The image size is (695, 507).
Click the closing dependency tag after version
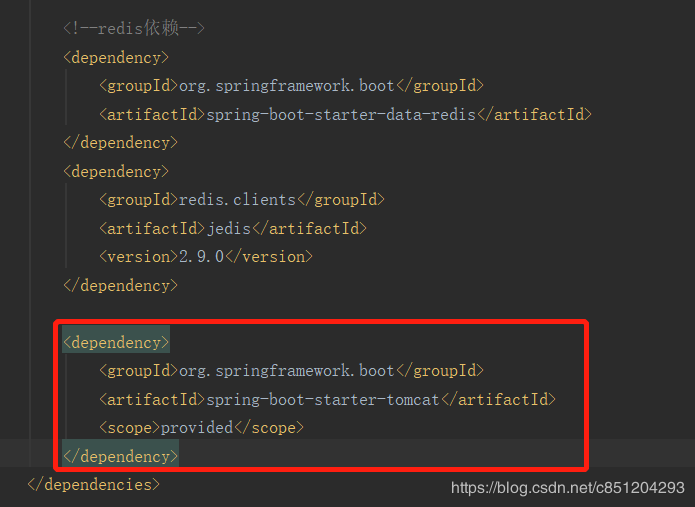coord(120,285)
